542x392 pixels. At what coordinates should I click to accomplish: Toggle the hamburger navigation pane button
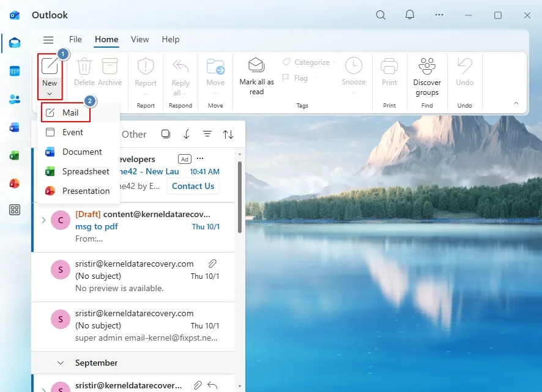click(x=48, y=40)
